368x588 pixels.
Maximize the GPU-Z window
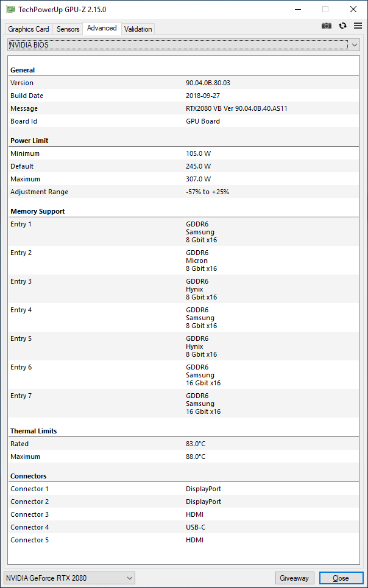click(325, 9)
